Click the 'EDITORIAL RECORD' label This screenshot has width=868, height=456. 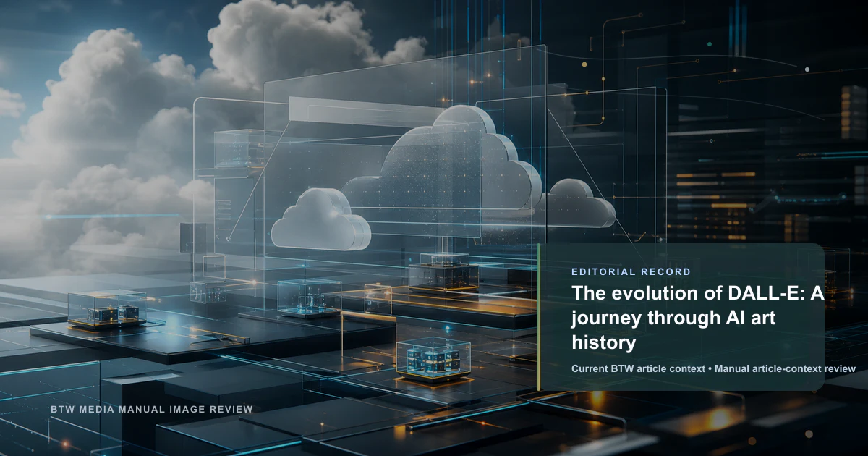click(631, 272)
